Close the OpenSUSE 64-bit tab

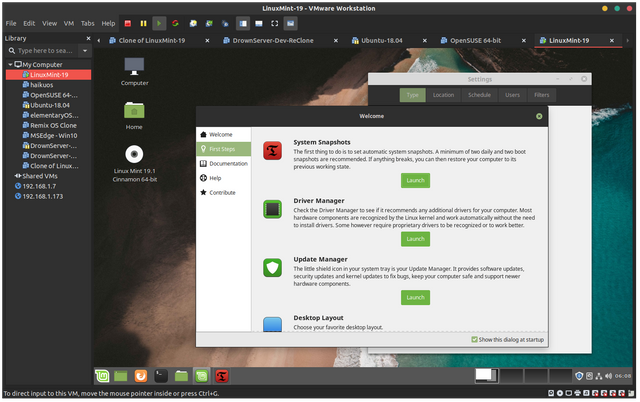(x=524, y=40)
